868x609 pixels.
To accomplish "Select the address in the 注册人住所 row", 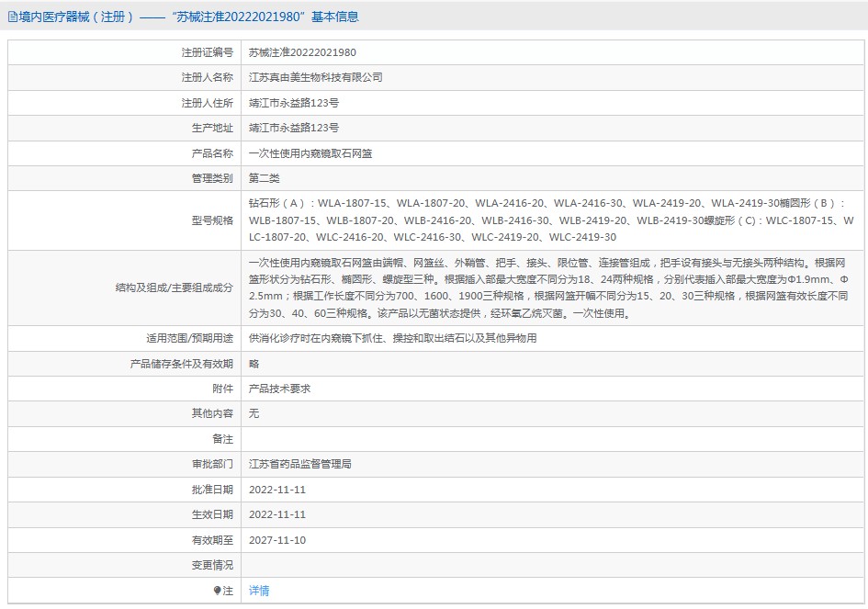I will (x=294, y=103).
